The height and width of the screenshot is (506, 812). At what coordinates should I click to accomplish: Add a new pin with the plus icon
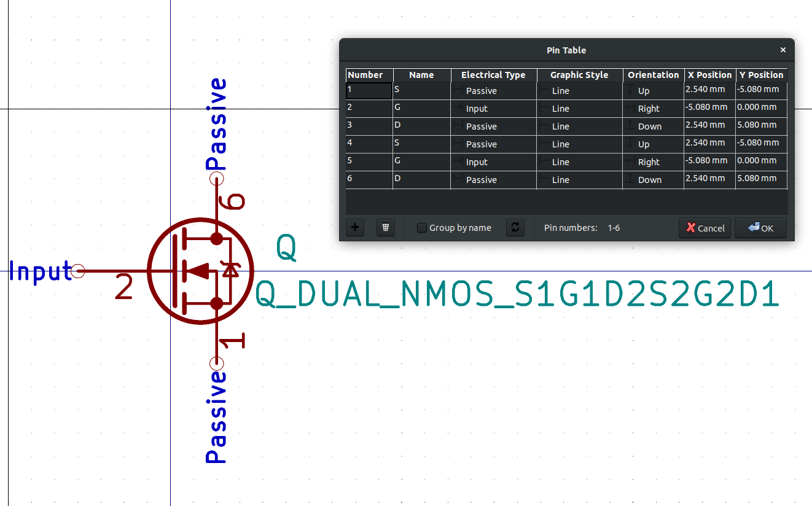tap(354, 227)
